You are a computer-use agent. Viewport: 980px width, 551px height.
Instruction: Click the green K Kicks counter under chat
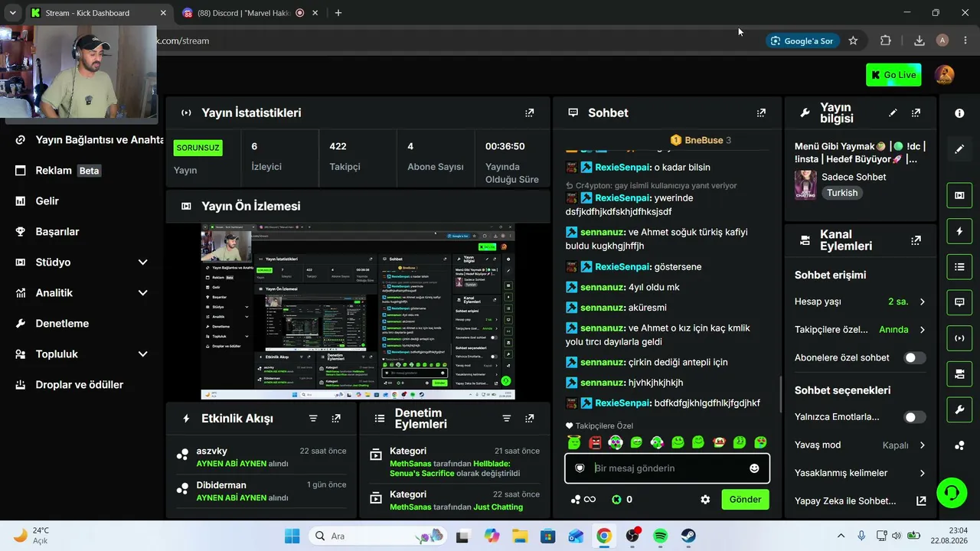point(622,500)
